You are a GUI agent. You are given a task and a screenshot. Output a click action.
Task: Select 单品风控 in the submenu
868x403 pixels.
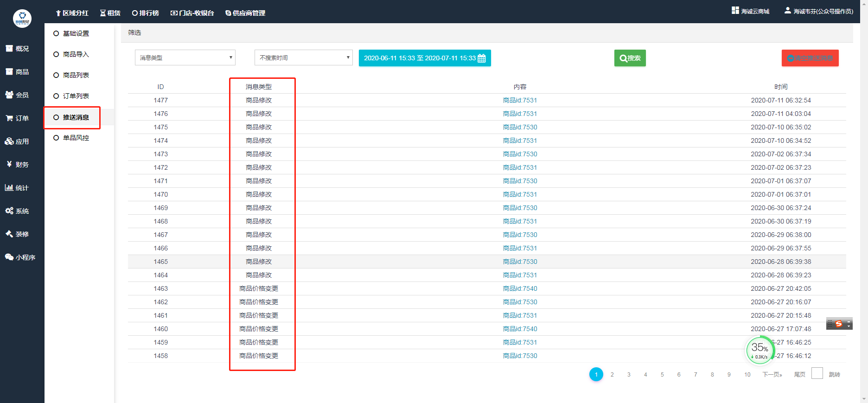[x=71, y=138]
